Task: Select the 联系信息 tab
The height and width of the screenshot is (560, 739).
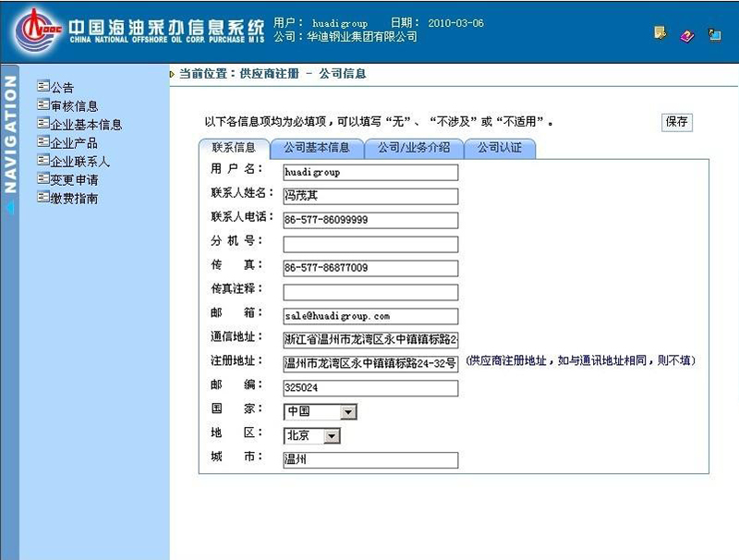Action: pyautogui.click(x=232, y=146)
